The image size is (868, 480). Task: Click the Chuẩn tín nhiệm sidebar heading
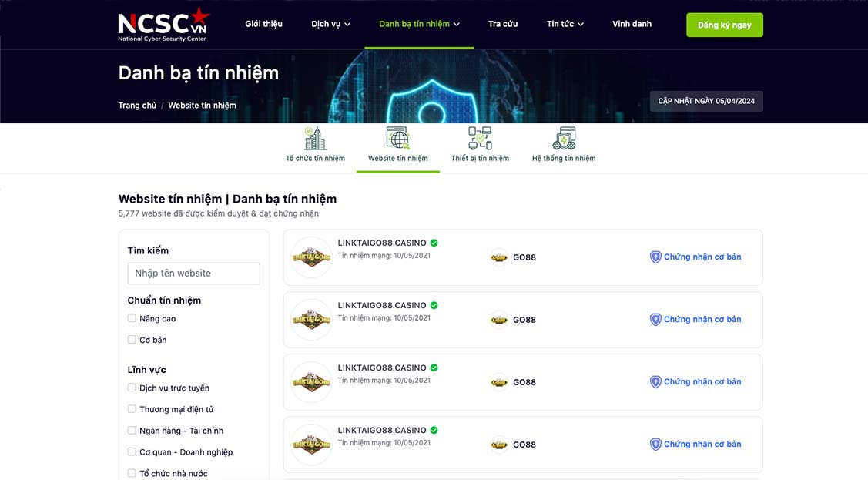point(164,300)
